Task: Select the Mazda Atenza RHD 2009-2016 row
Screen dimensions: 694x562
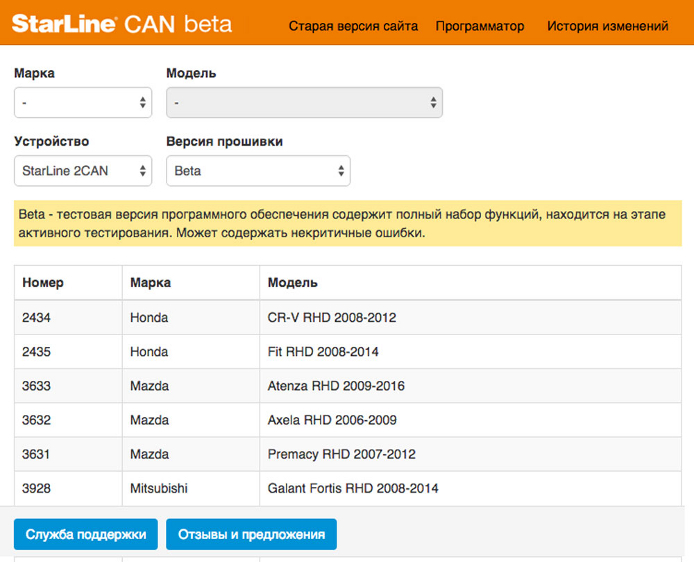Action: 348,386
